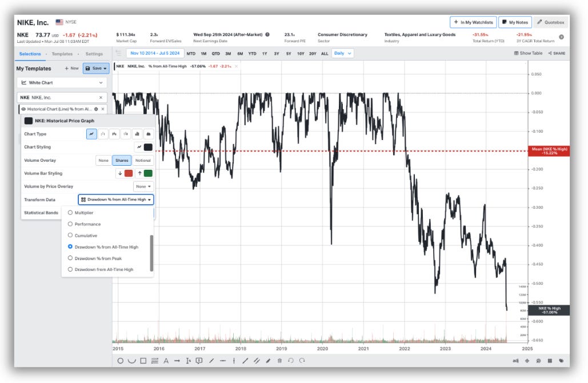Open the black chart line color swatch
Viewport: 588px width, 383px height.
pos(148,147)
